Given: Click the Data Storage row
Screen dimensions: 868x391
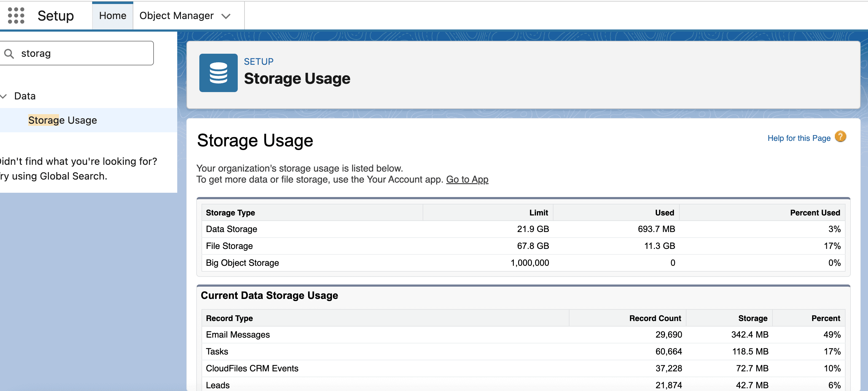Looking at the screenshot, I should click(x=231, y=229).
